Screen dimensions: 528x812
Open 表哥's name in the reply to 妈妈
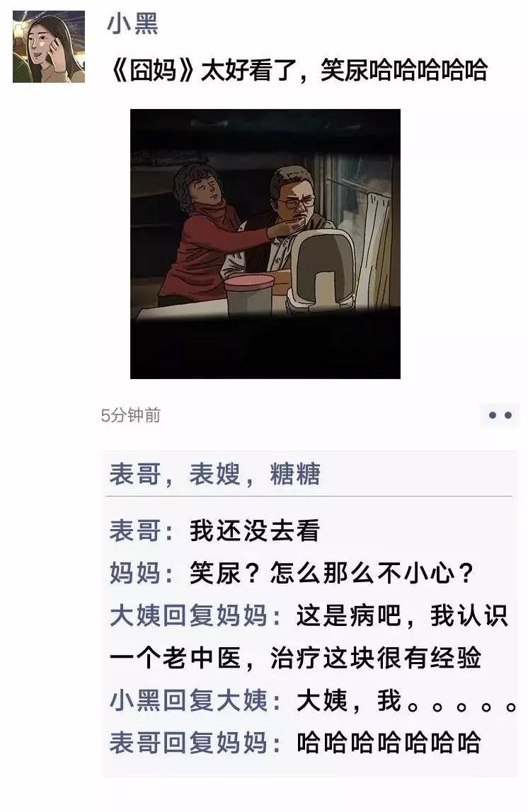135,743
